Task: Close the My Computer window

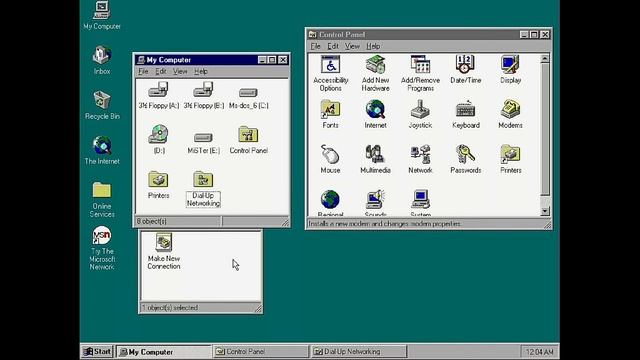Action: click(x=283, y=60)
